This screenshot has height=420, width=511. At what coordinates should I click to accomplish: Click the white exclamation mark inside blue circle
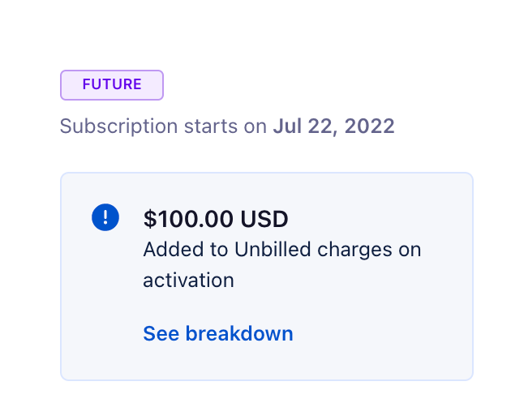coord(105,217)
